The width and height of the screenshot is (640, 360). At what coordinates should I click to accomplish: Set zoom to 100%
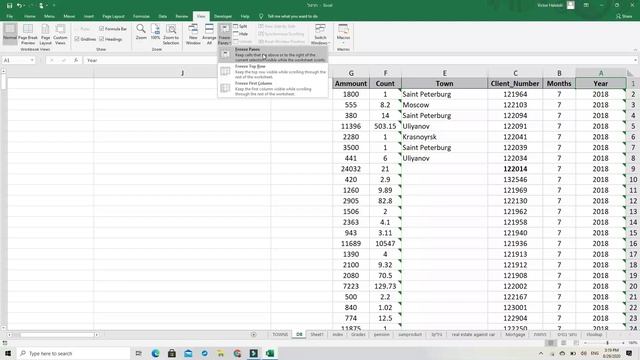tap(155, 32)
